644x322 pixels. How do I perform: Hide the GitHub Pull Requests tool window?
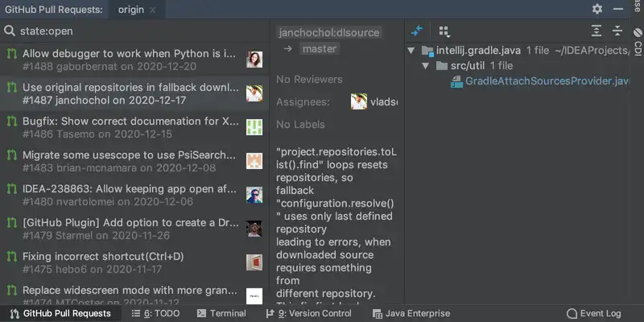pyautogui.click(x=617, y=9)
